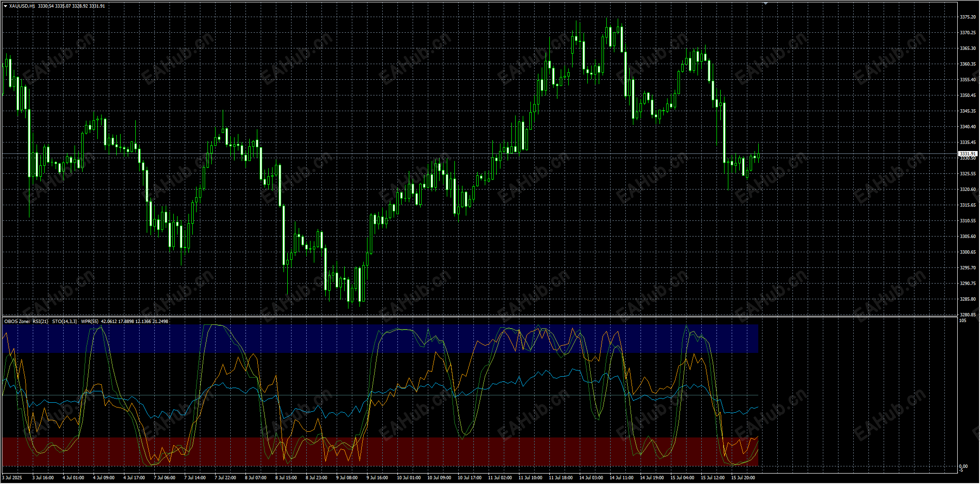
Task: Click the RSI(21) indicator label
Action: (40, 322)
